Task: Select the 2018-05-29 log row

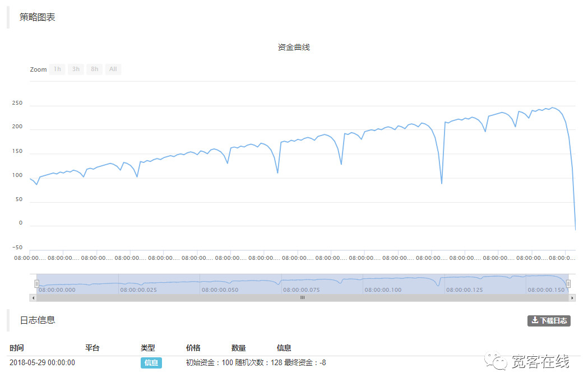Action: point(43,363)
